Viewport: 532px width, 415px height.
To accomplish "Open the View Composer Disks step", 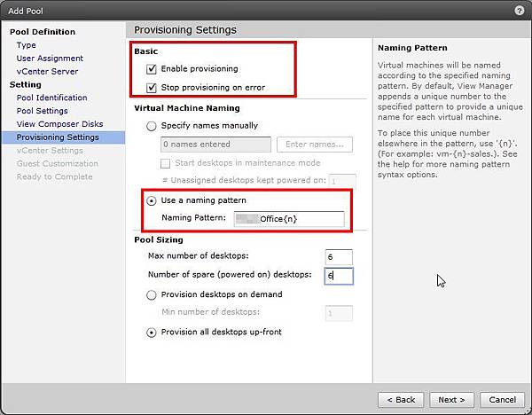I will click(x=59, y=124).
